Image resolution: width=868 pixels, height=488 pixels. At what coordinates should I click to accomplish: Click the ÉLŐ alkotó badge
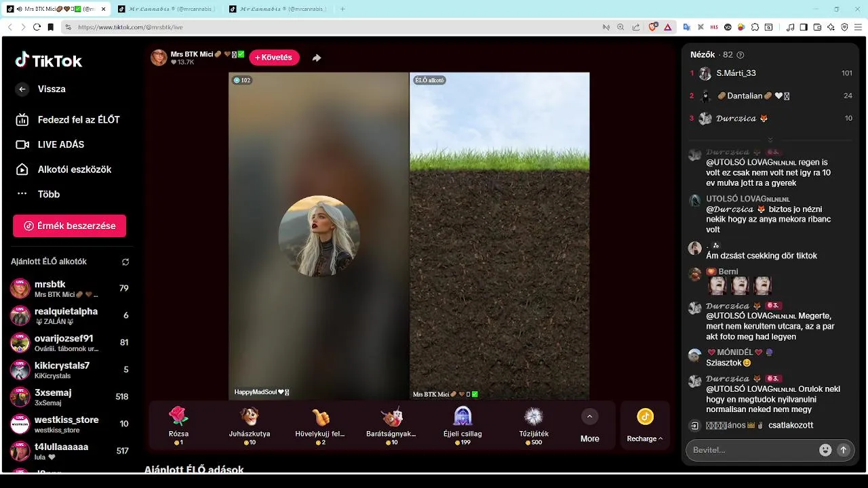(x=429, y=80)
